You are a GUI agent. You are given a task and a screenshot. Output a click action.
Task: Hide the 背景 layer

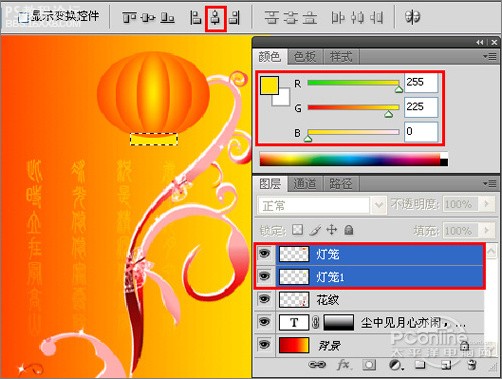coord(265,345)
